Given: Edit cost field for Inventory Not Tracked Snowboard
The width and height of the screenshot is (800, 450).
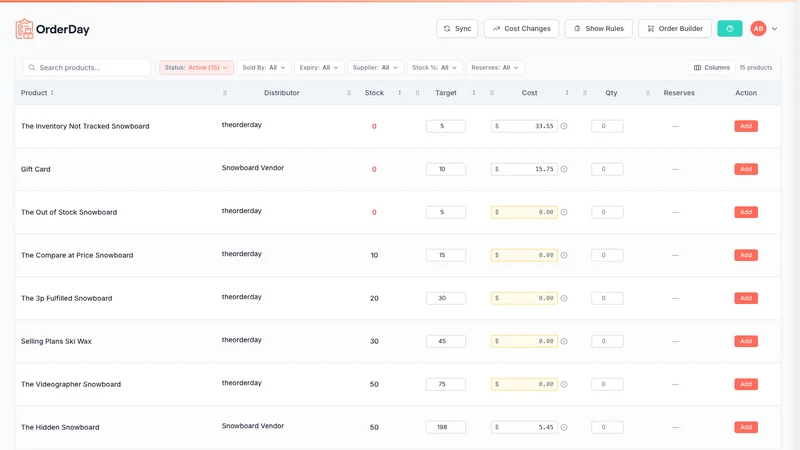Looking at the screenshot, I should coord(524,126).
